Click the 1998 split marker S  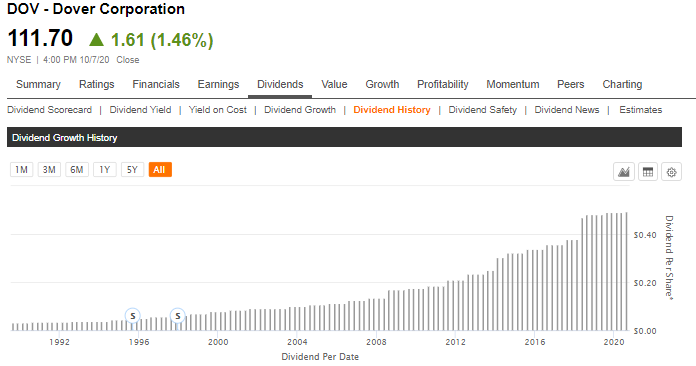(x=178, y=316)
